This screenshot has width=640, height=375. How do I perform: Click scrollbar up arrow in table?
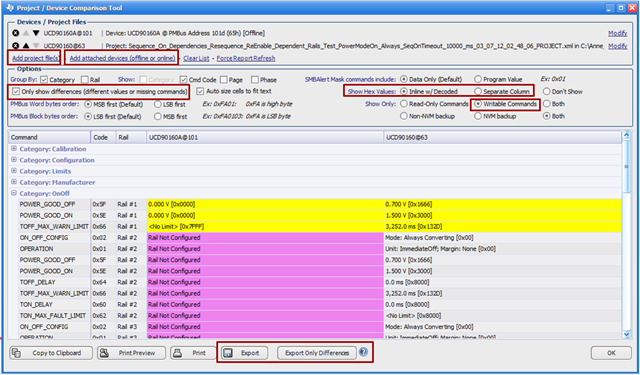[x=627, y=135]
